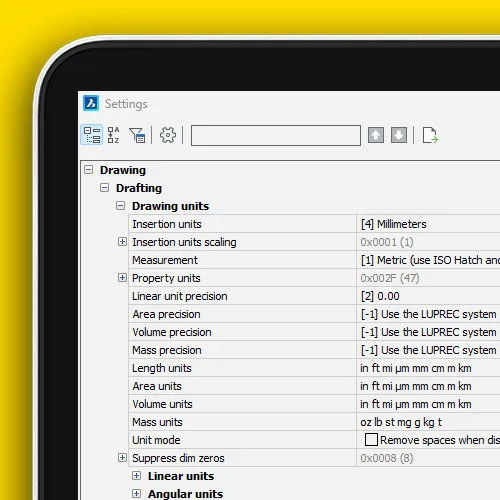Screen dimensions: 500x500
Task: Go to next search result arrow
Action: click(x=399, y=135)
